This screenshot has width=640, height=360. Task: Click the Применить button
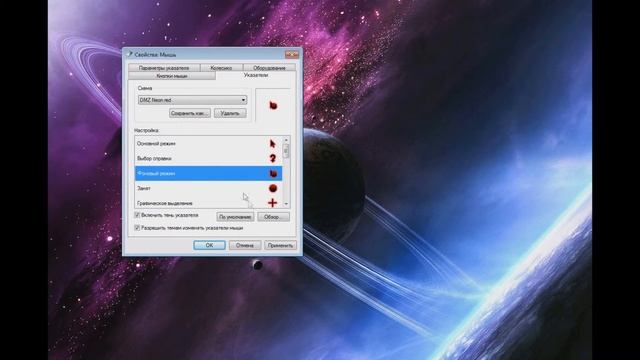(x=280, y=245)
